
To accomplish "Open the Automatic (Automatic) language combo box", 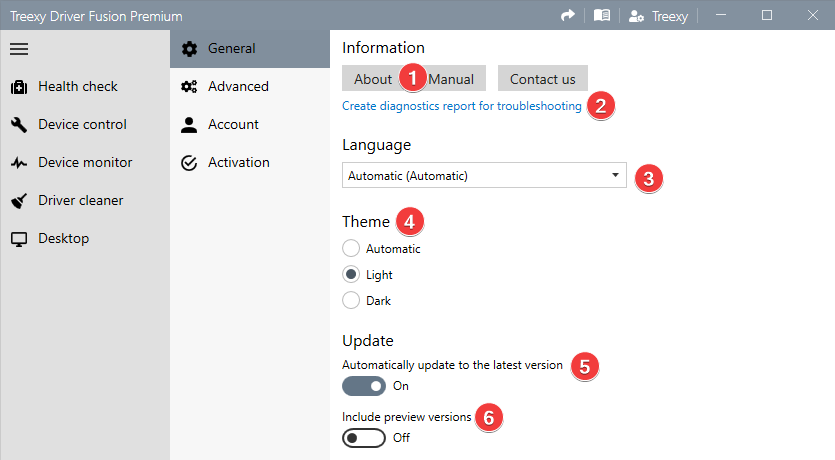I will pyautogui.click(x=484, y=175).
